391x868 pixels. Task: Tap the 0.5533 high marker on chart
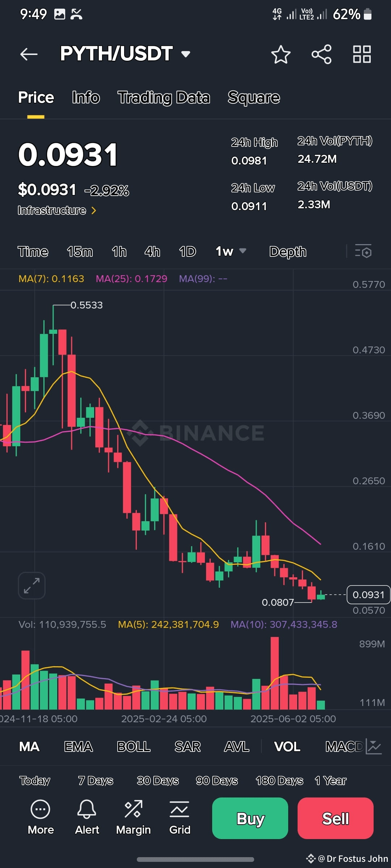[x=87, y=305]
